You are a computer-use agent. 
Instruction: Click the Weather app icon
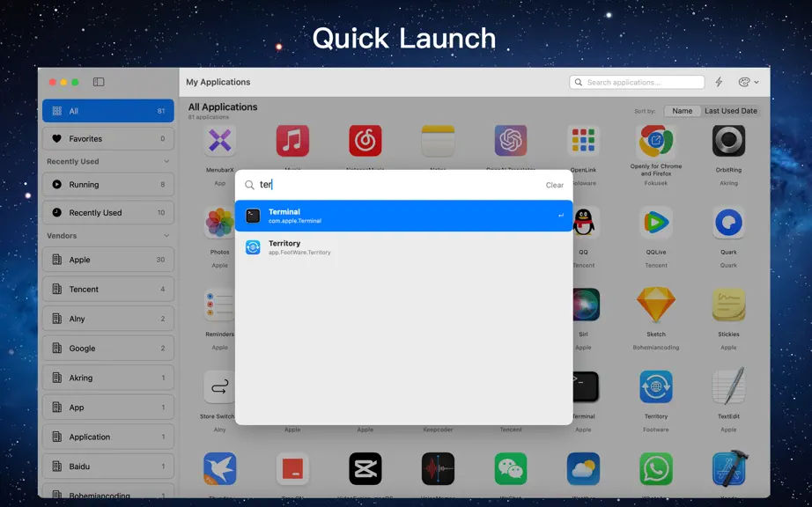coord(583,469)
